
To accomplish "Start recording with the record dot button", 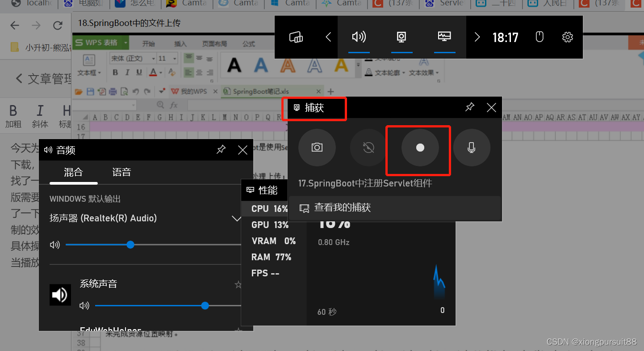I will coord(420,148).
